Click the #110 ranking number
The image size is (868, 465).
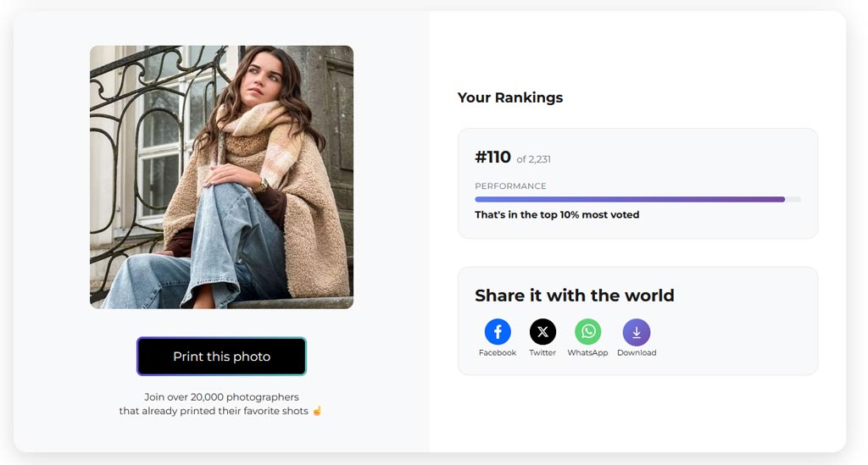pos(492,158)
